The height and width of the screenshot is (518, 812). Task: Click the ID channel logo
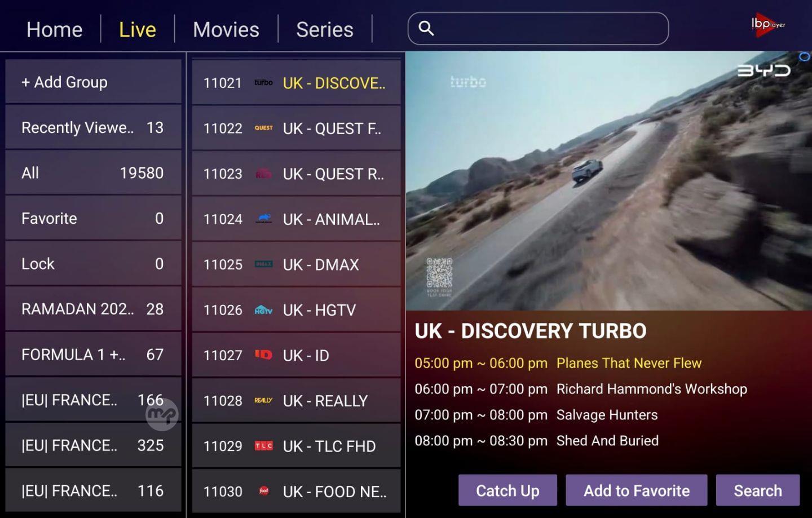tap(263, 355)
